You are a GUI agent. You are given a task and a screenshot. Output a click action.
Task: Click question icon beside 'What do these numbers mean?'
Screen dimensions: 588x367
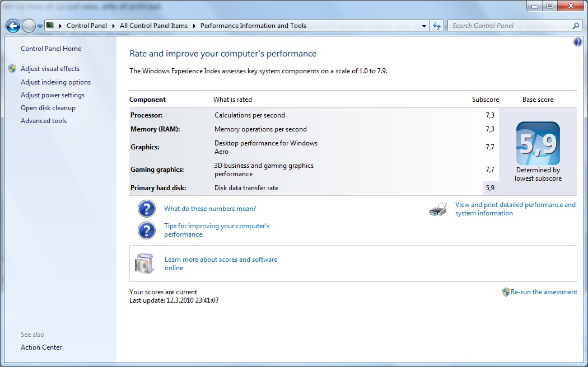[x=147, y=209]
